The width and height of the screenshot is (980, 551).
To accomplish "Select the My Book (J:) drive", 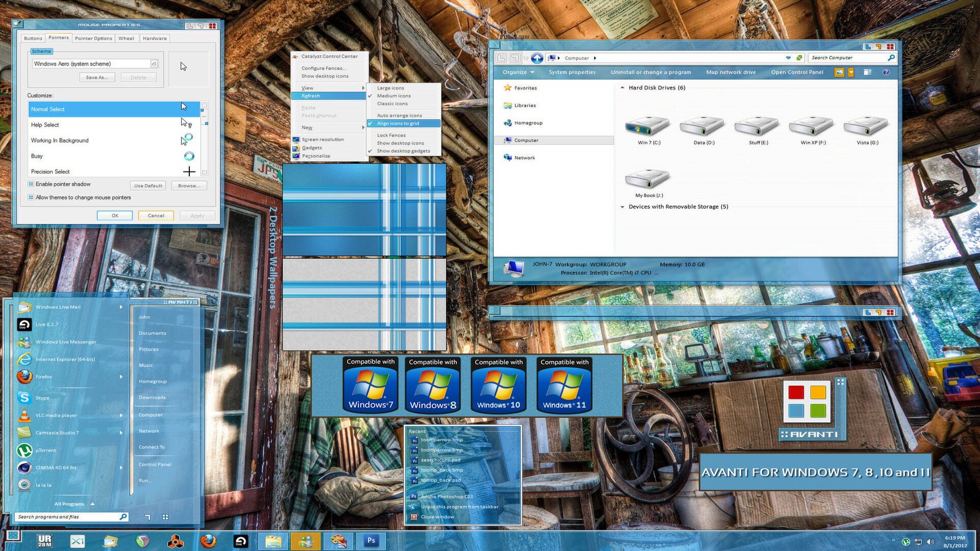I will 649,183.
